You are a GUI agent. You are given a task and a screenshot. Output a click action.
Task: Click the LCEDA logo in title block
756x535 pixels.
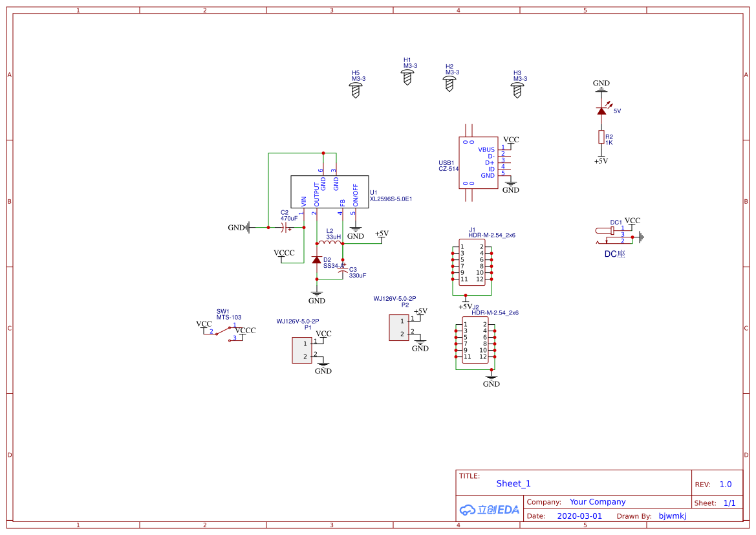[x=490, y=509]
